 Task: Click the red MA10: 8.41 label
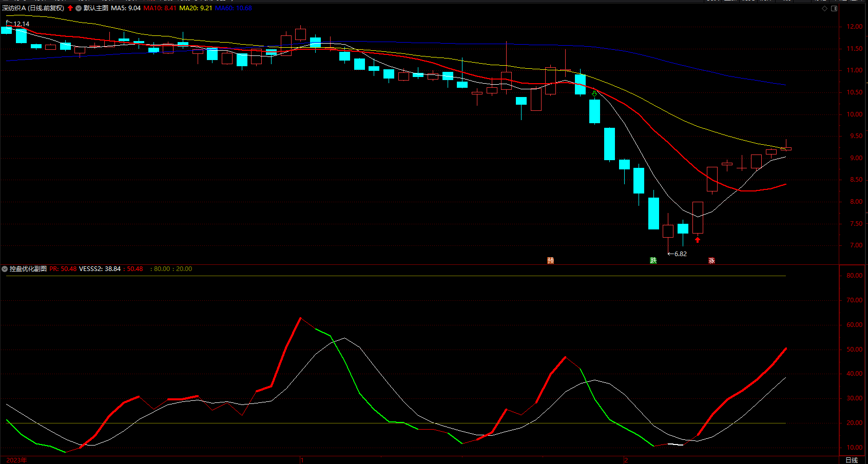click(160, 8)
